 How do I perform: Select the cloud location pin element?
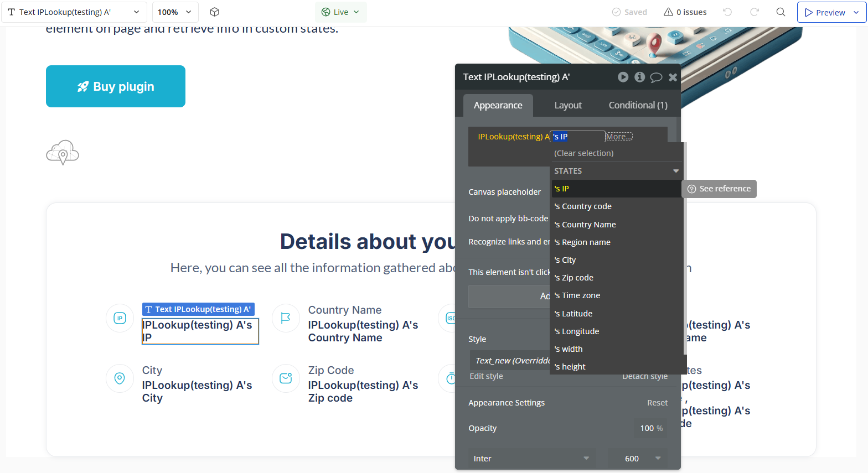pyautogui.click(x=63, y=152)
